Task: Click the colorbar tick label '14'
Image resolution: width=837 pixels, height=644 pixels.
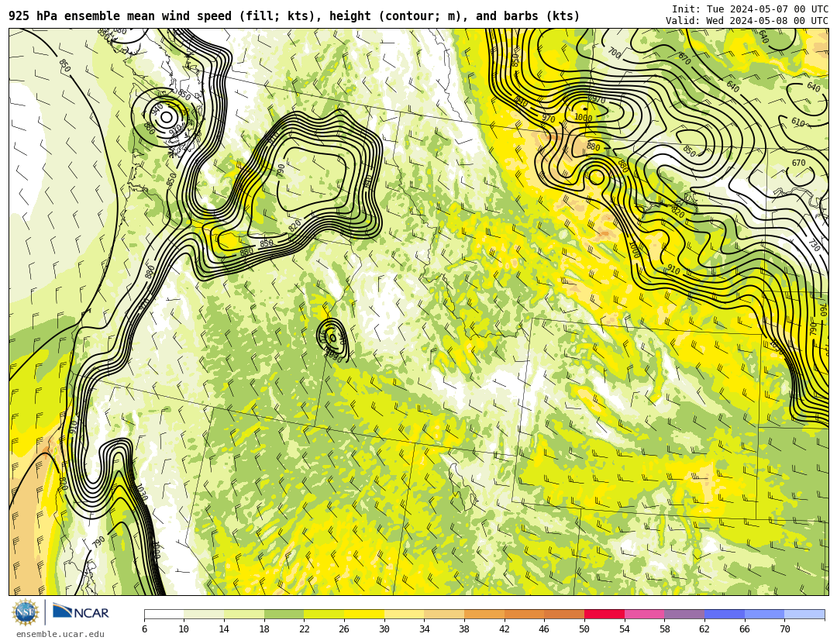Action: point(224,629)
